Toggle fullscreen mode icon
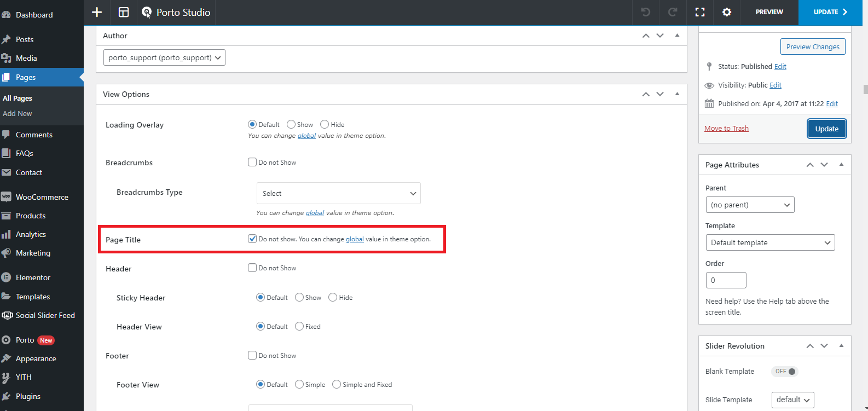Image resolution: width=868 pixels, height=411 pixels. [700, 12]
